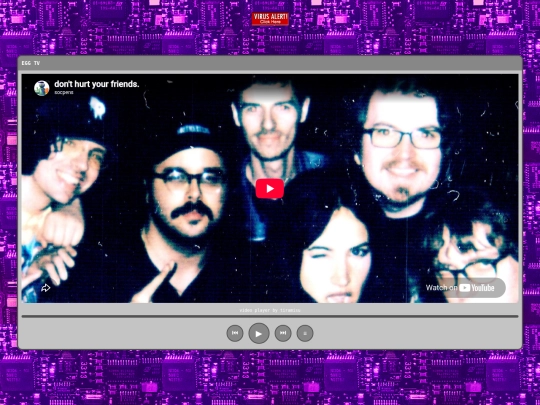Click the share arrow icon on video

click(x=46, y=288)
